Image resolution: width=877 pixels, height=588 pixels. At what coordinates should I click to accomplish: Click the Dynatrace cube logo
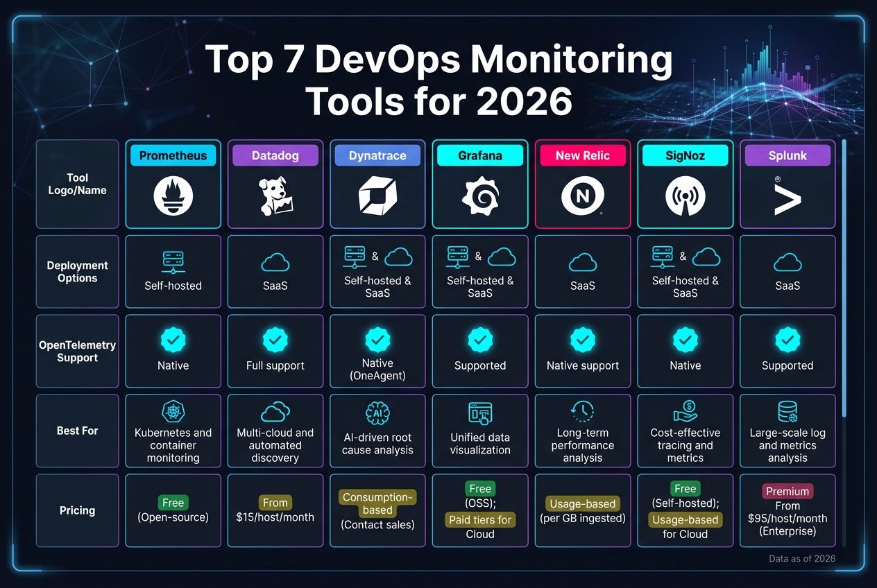coord(377,196)
